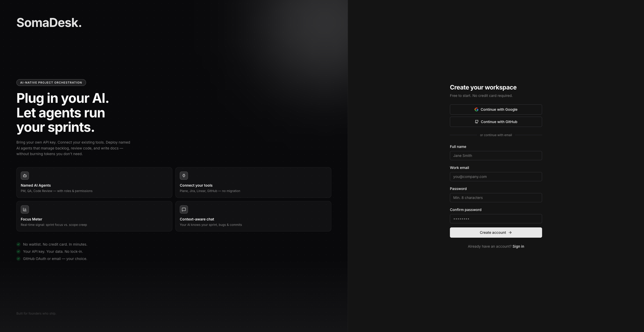644x332 pixels.
Task: Click the robot icon for Named AI Agents
Action: [x=25, y=176]
